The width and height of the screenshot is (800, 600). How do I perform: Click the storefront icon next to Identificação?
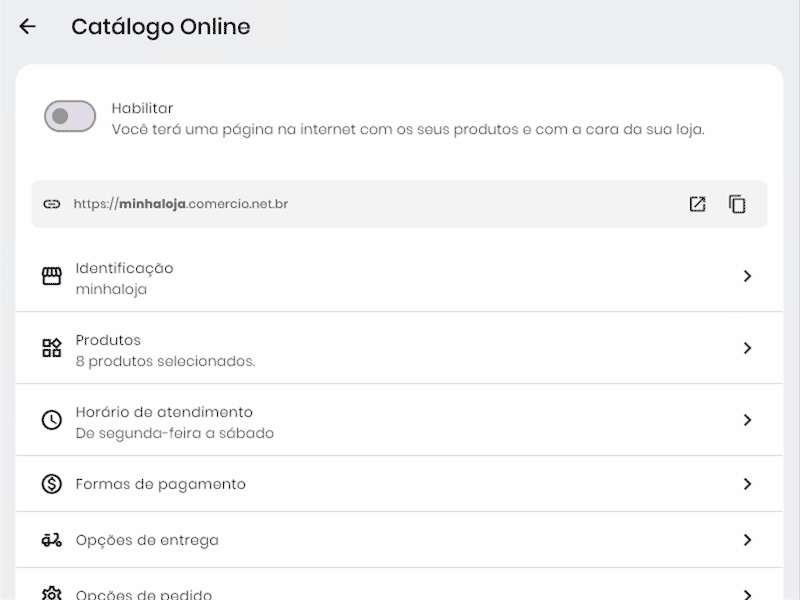(x=50, y=275)
